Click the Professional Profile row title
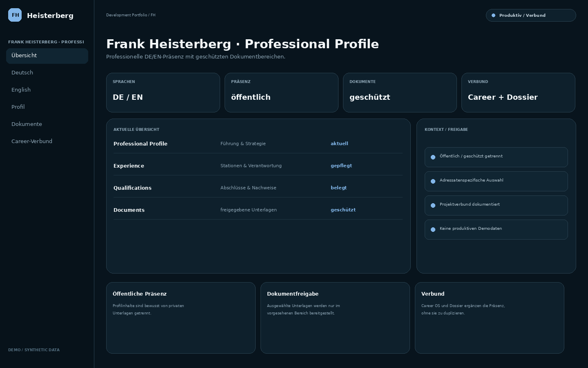This screenshot has width=588, height=368. point(140,144)
